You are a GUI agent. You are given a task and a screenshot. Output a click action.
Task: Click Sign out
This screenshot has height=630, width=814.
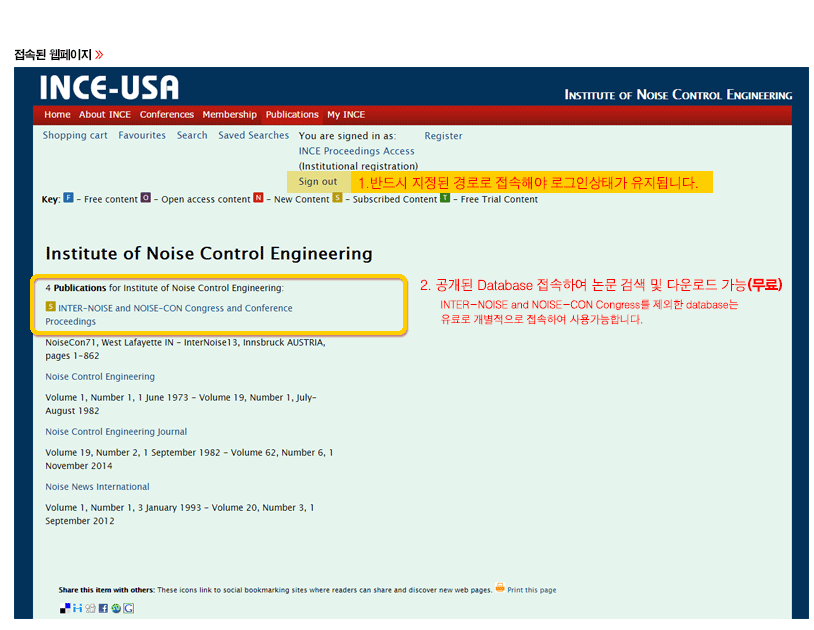[318, 182]
